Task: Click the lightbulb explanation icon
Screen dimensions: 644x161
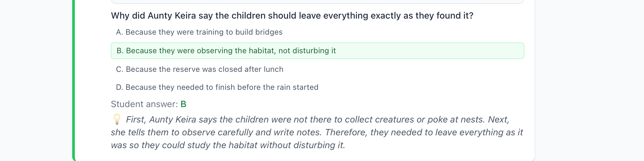Action: point(117,119)
